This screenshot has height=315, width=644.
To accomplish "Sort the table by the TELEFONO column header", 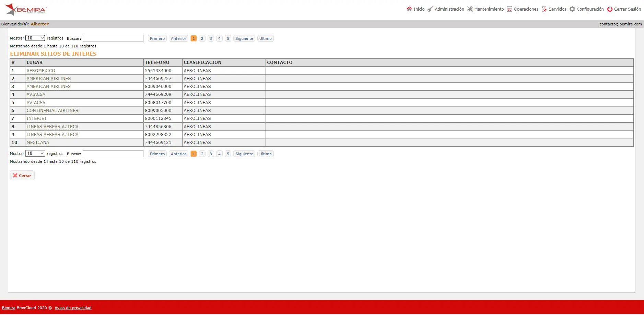I will click(x=157, y=63).
